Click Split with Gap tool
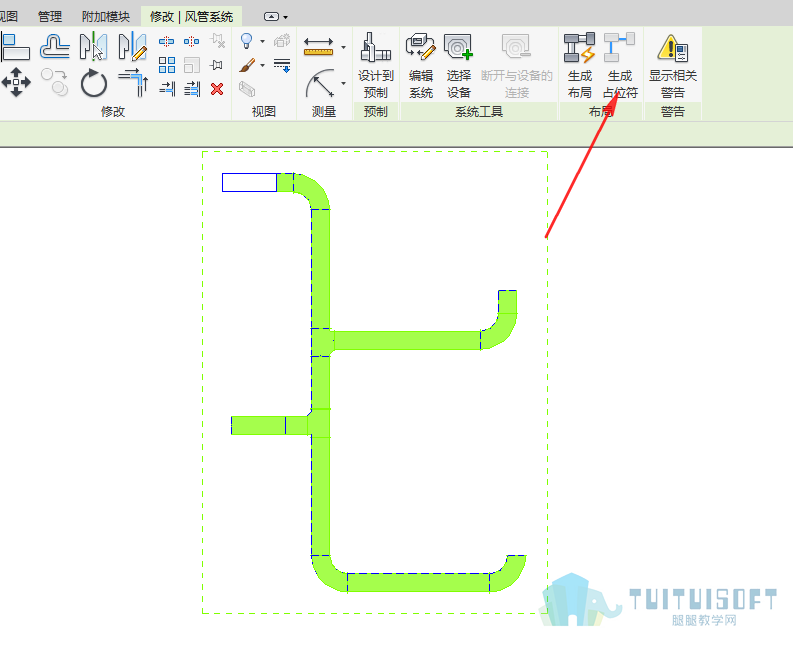The image size is (793, 652). (x=192, y=41)
